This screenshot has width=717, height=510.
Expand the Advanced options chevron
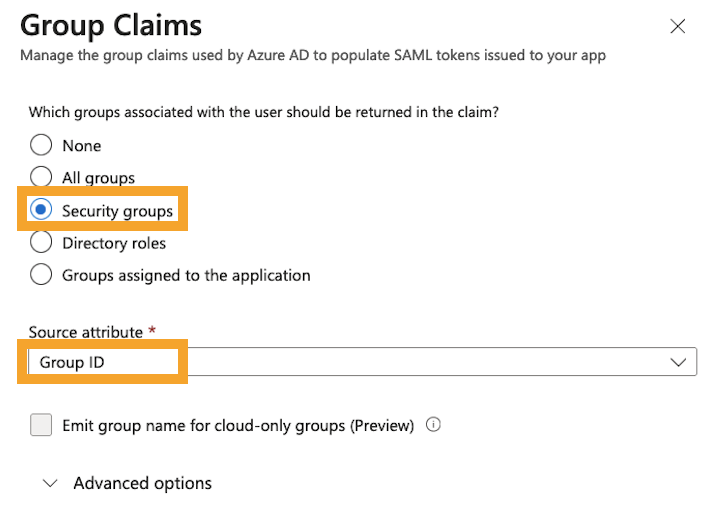(x=50, y=483)
